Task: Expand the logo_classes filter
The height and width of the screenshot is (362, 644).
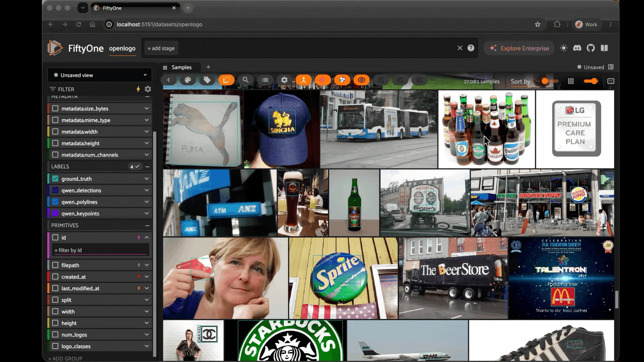Action: pyautogui.click(x=147, y=346)
